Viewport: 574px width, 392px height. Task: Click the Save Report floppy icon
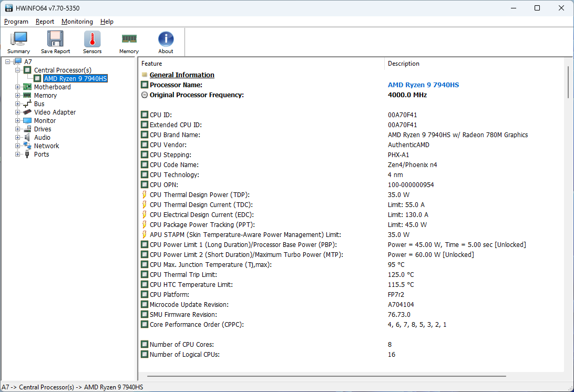pos(55,39)
